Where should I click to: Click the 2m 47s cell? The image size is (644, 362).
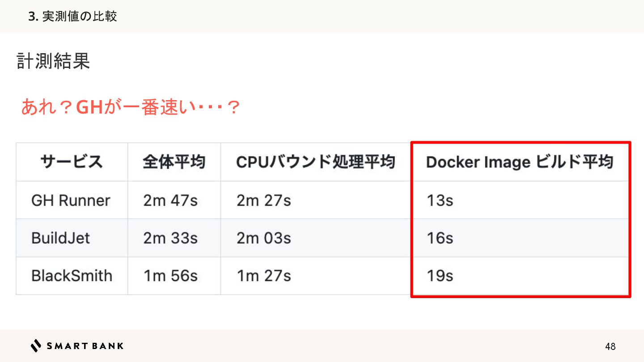point(170,200)
